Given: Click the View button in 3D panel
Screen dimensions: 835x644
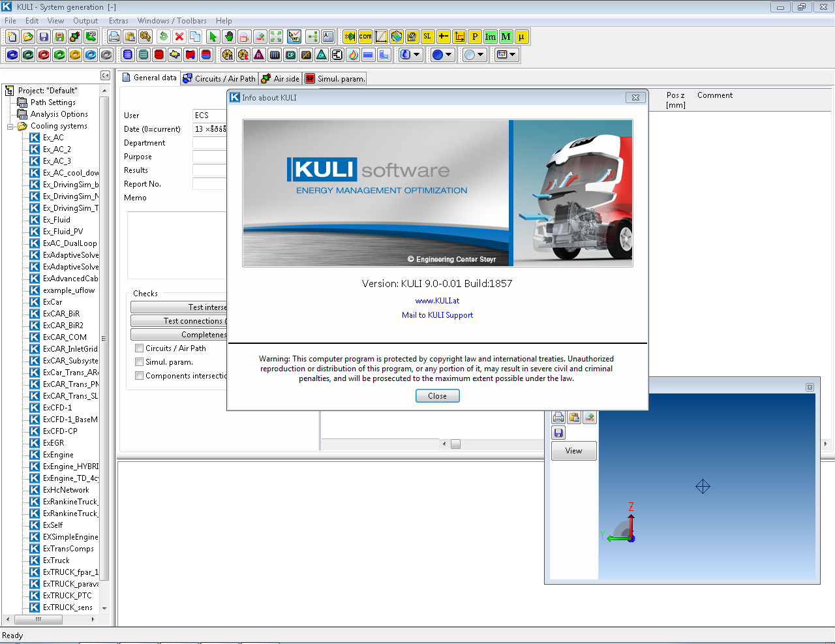Looking at the screenshot, I should pyautogui.click(x=574, y=451).
